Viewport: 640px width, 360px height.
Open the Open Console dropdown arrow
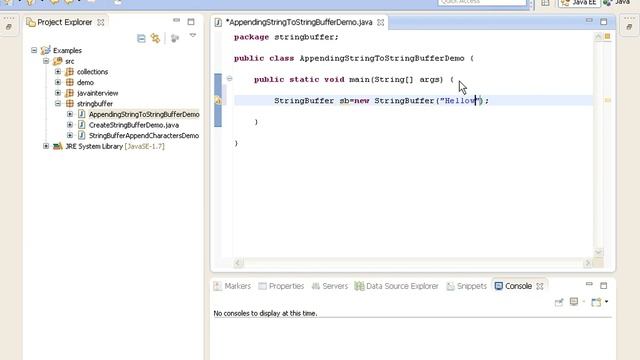click(607, 302)
